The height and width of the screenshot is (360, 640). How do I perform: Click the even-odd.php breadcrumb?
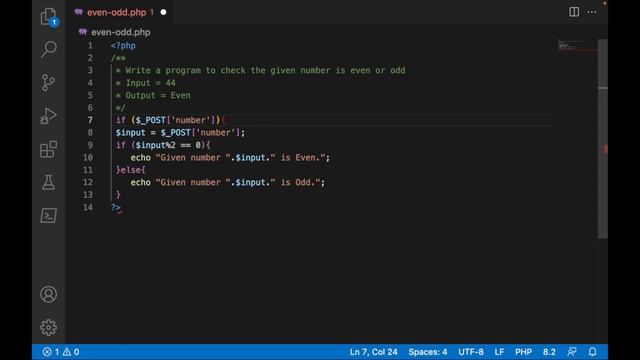120,32
